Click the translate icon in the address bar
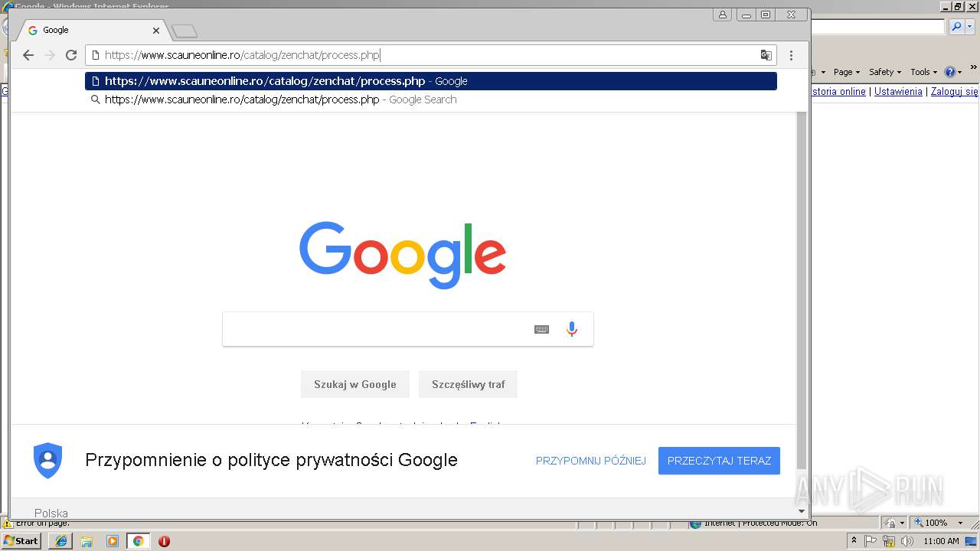 (x=766, y=55)
